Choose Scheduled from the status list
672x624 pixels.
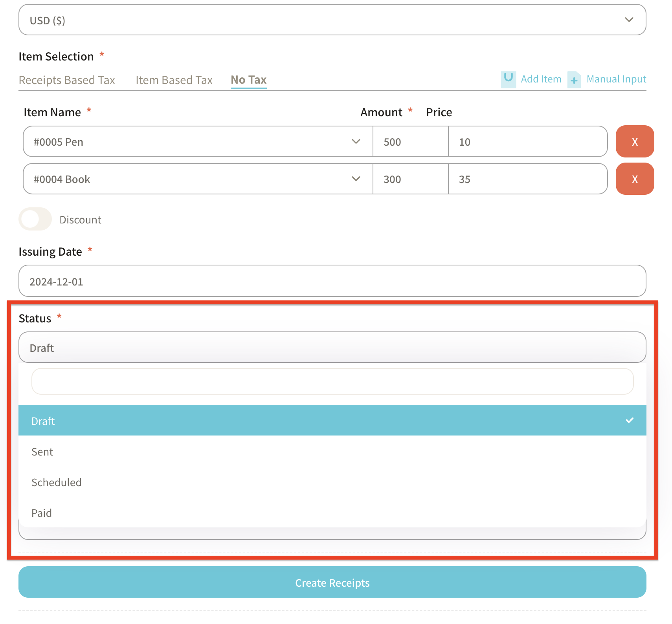coord(57,482)
